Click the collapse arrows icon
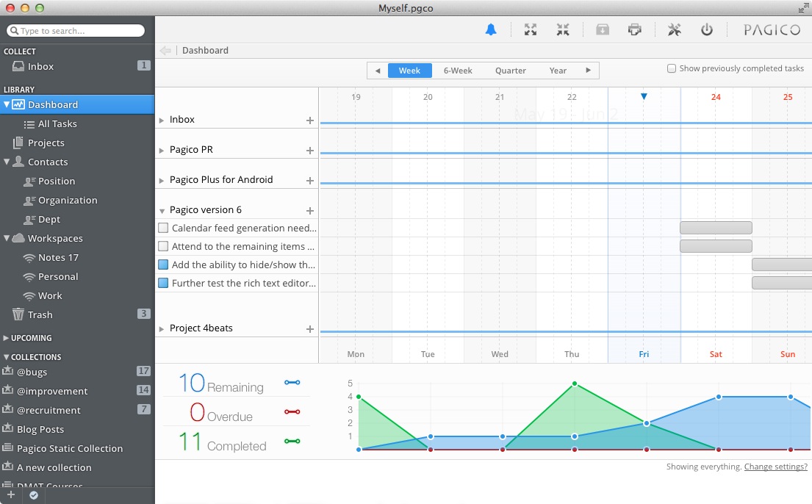The image size is (812, 504). (563, 29)
